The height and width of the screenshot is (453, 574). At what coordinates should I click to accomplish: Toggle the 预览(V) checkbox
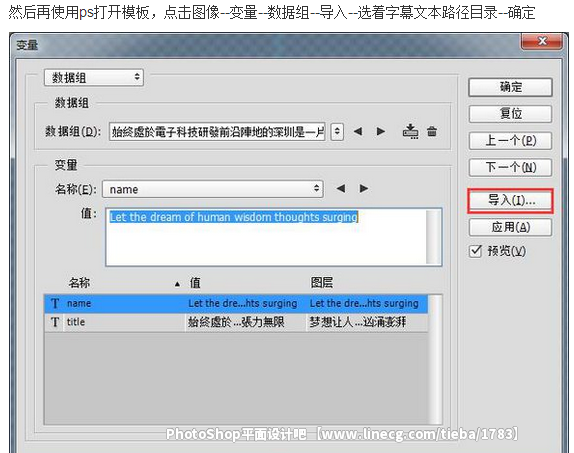click(475, 251)
